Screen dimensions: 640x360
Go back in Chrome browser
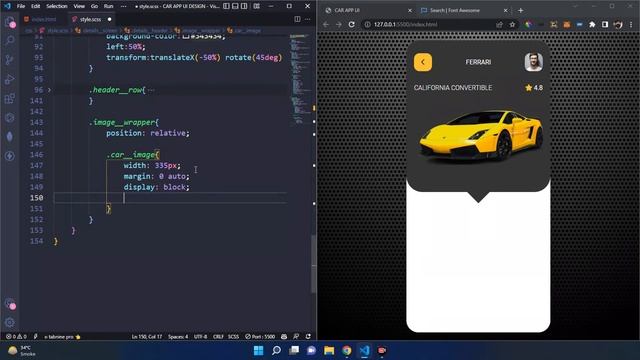coord(326,24)
